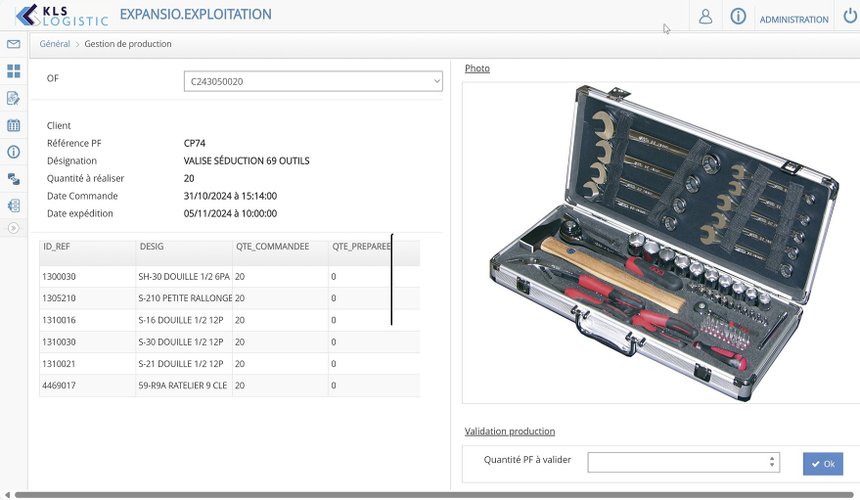The height and width of the screenshot is (500, 860).
Task: Open the ADMINISTRATION menu
Action: (x=794, y=20)
